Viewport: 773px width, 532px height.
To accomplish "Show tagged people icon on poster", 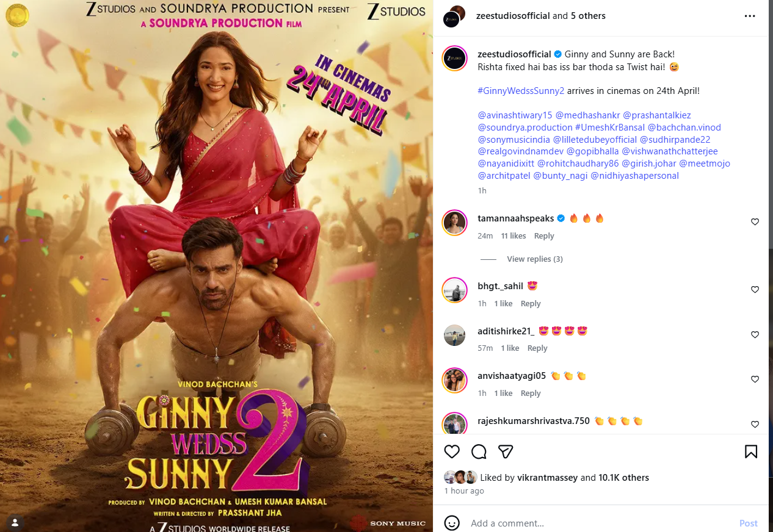I will pos(15,522).
